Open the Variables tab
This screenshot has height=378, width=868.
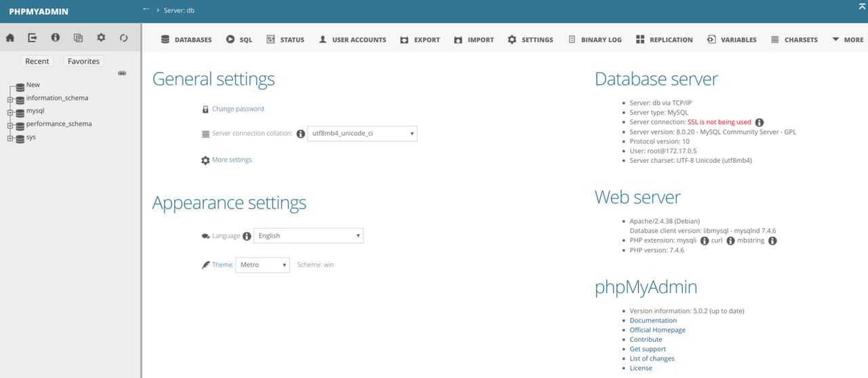(x=732, y=39)
